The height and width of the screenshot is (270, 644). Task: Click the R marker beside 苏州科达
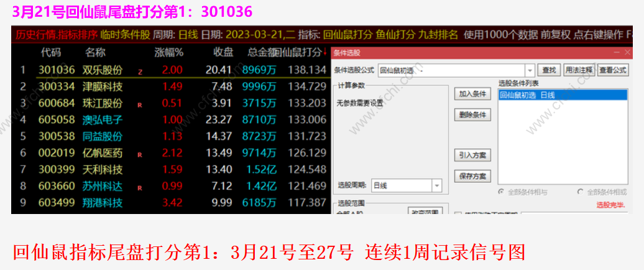coord(140,189)
